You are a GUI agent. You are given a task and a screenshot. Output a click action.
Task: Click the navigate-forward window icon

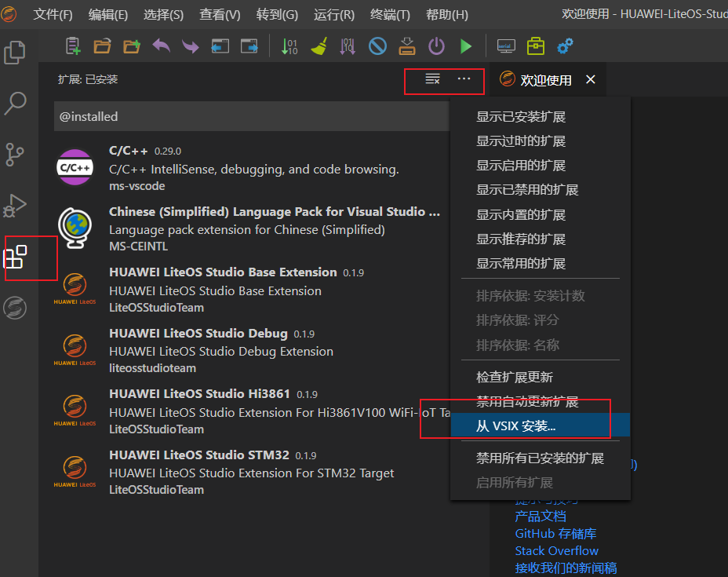coord(249,46)
